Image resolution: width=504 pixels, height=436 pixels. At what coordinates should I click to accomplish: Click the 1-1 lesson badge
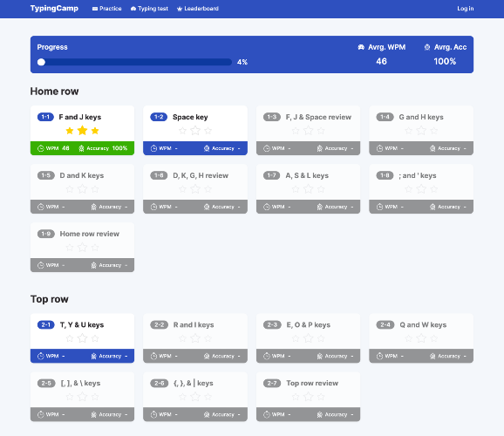pos(45,117)
